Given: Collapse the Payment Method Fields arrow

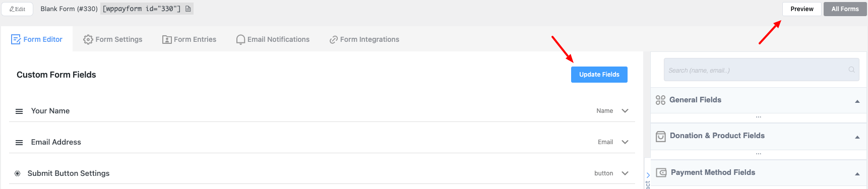Looking at the screenshot, I should (857, 174).
